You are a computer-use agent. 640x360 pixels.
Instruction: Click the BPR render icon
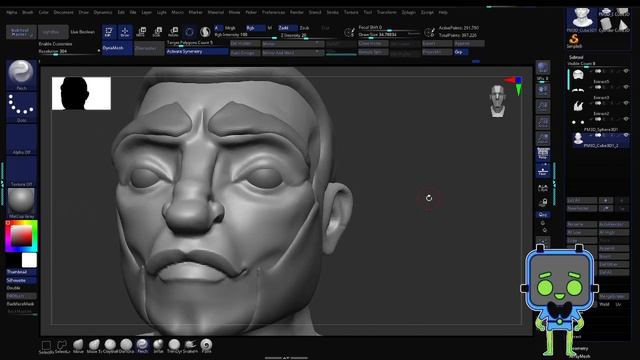543,68
